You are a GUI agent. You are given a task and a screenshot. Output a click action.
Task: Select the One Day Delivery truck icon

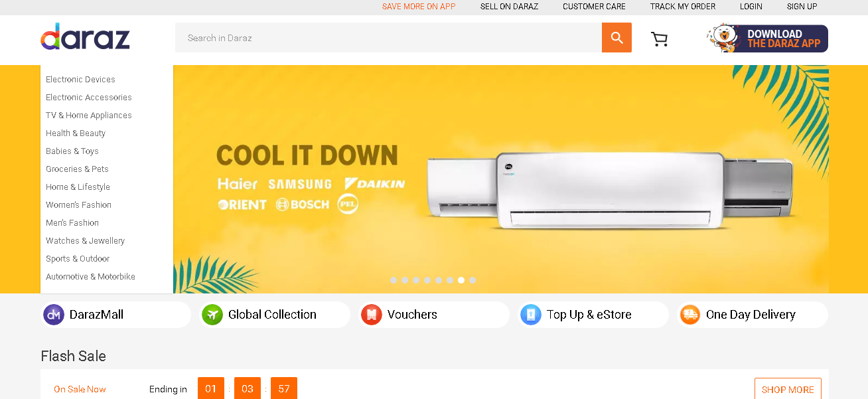[x=690, y=315]
